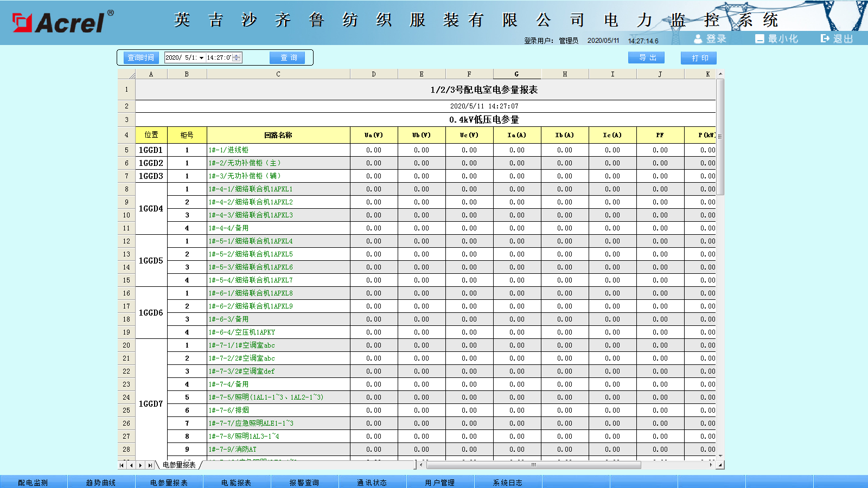Image resolution: width=868 pixels, height=488 pixels.
Task: Go to first sheet using navigation arrow
Action: coord(122,465)
